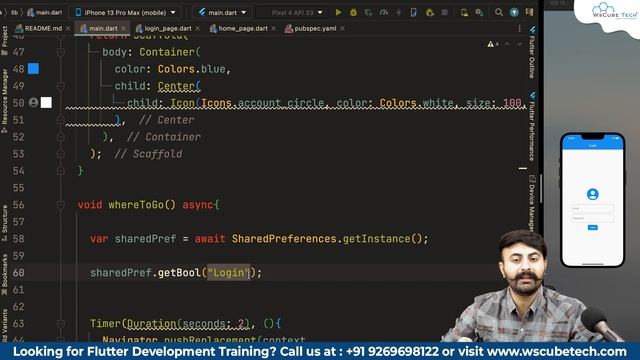This screenshot has width=640, height=360.
Task: Click the getBool method on line 60
Action: coord(179,272)
